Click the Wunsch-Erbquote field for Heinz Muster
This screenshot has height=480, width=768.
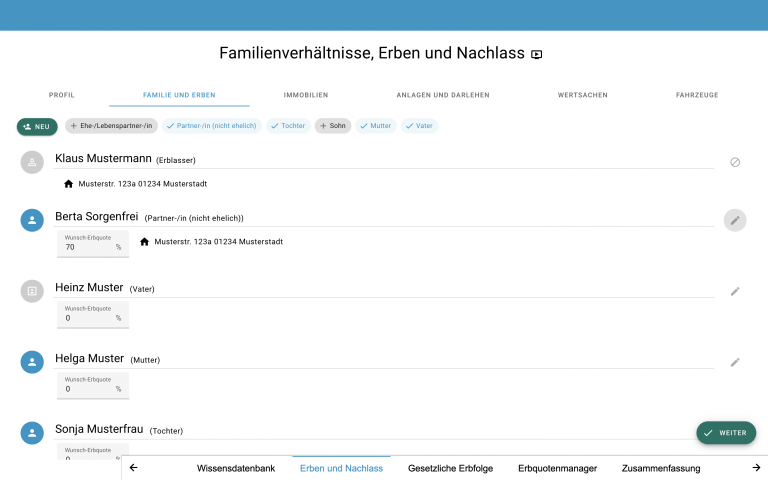[93, 314]
